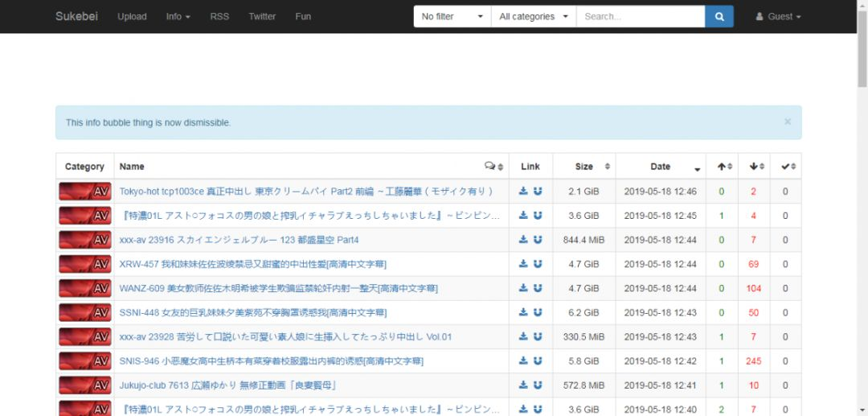Expand the Info menu in the navbar

(178, 17)
